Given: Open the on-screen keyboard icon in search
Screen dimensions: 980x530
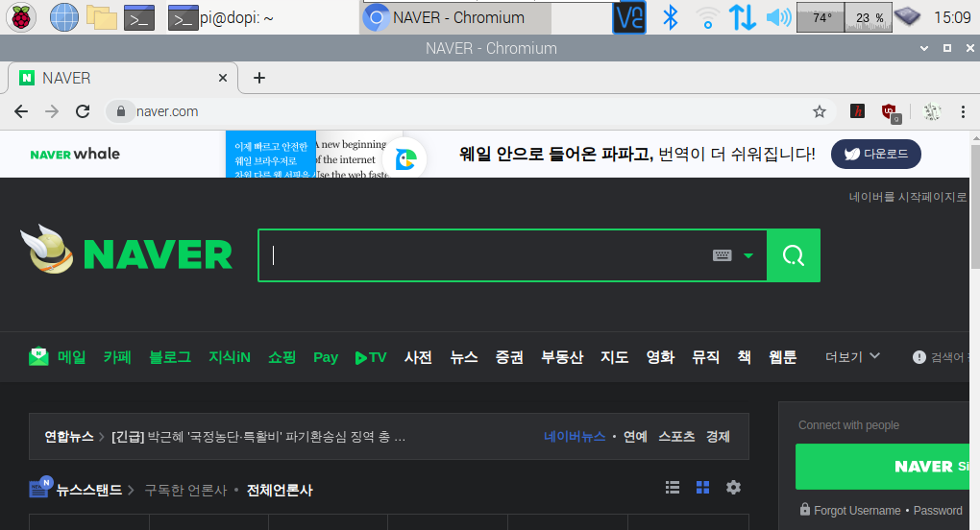Looking at the screenshot, I should (x=722, y=255).
